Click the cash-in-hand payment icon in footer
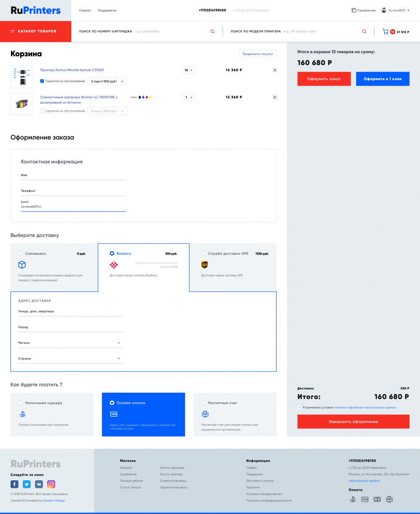Viewport: 420px width, 514px height. pos(353,499)
